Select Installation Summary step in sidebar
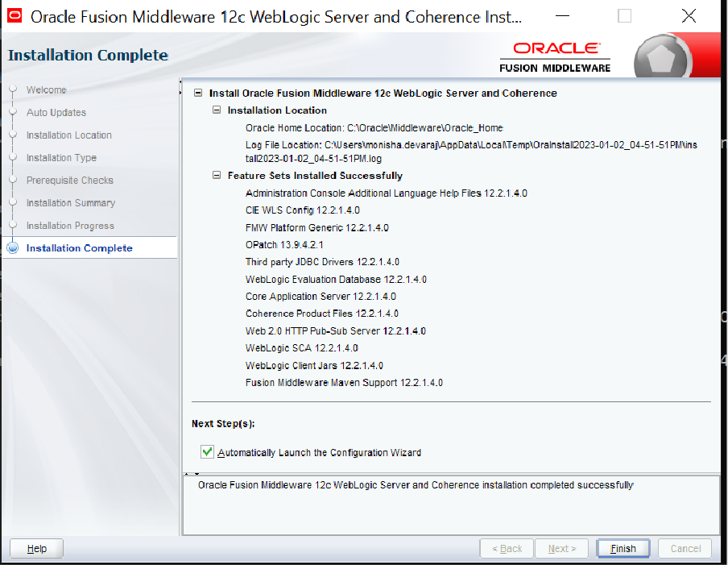The image size is (728, 565). click(70, 203)
